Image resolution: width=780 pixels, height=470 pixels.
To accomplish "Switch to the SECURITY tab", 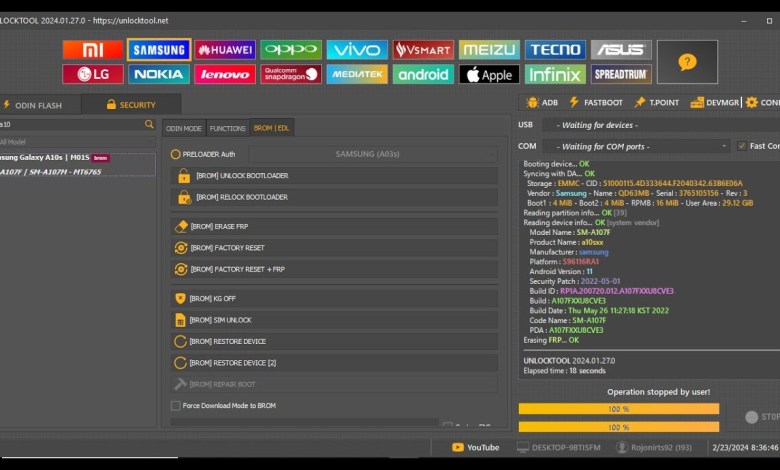I will (x=131, y=104).
